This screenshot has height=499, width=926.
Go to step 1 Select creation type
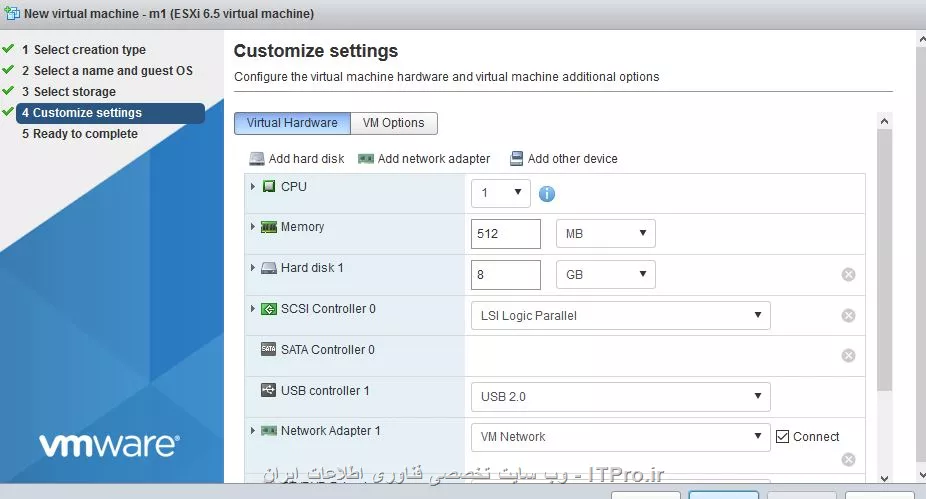[84, 50]
